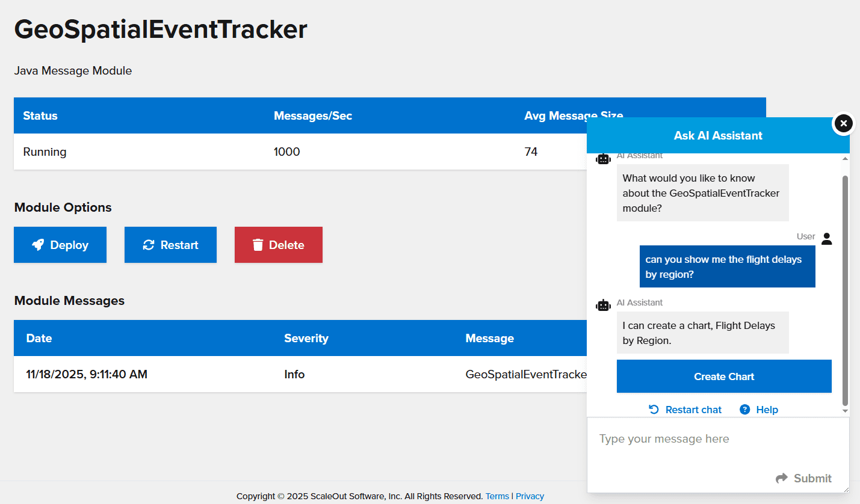Select the User person icon in chat

point(826,239)
